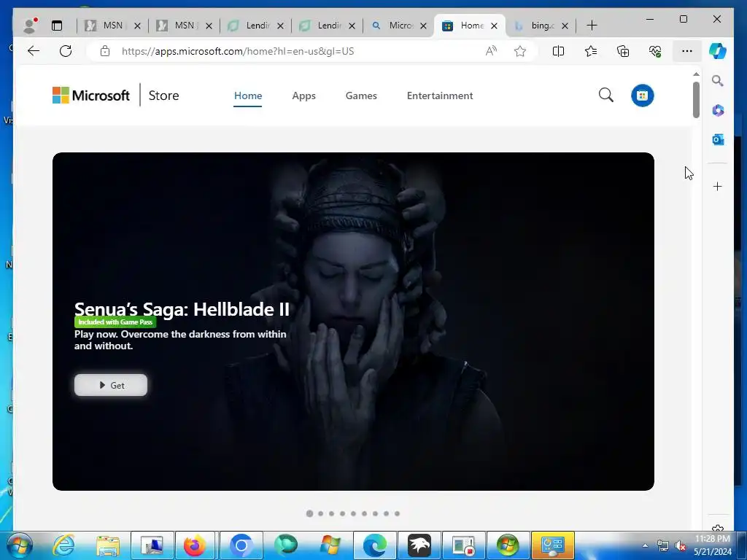Close the active Home tab

point(494,26)
